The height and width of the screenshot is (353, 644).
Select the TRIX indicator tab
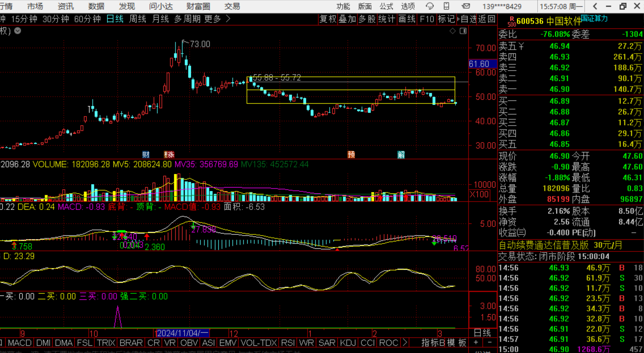106,342
